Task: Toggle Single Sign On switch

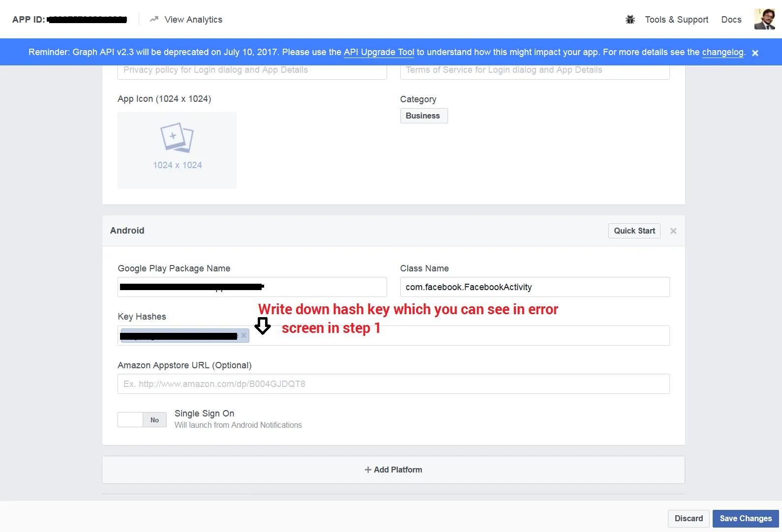Action: point(142,420)
